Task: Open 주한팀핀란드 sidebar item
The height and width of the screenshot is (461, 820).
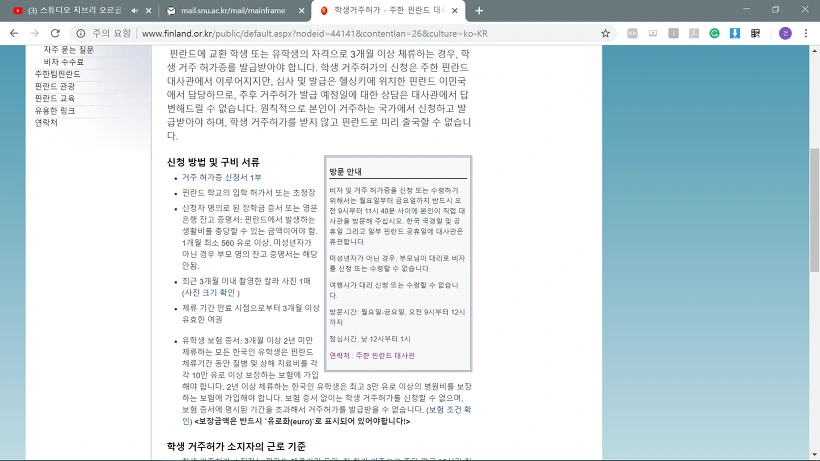Action: pos(58,74)
